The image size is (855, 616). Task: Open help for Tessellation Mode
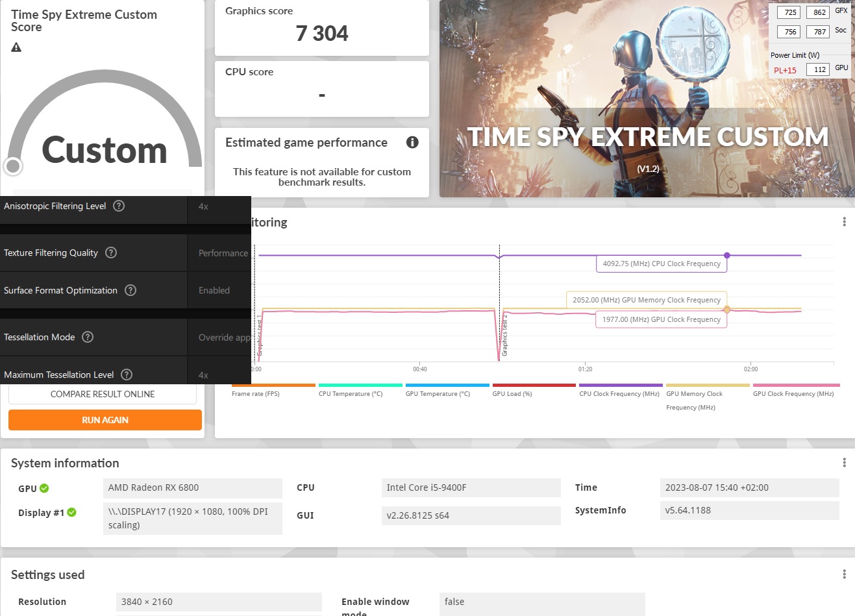tap(88, 337)
